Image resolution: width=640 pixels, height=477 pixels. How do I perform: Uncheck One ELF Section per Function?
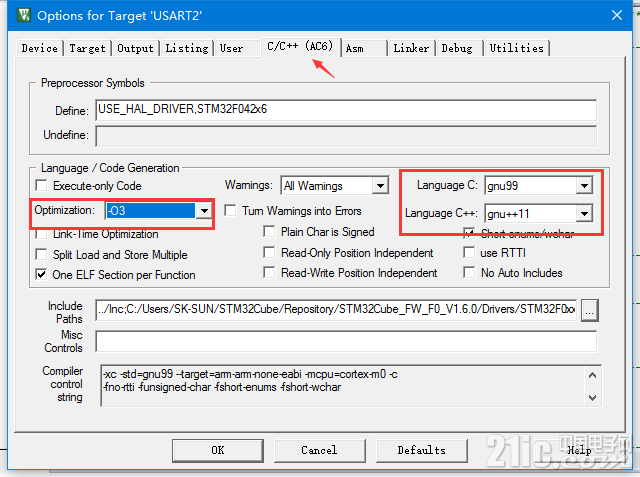(41, 275)
